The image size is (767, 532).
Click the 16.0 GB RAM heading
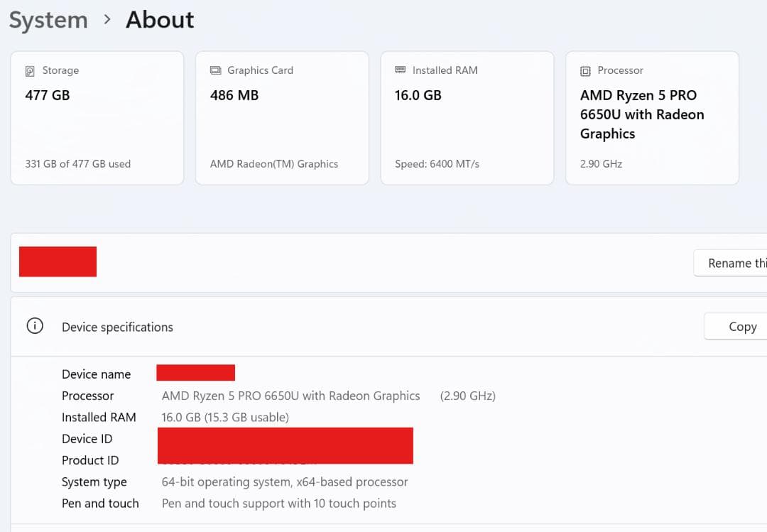(x=418, y=95)
